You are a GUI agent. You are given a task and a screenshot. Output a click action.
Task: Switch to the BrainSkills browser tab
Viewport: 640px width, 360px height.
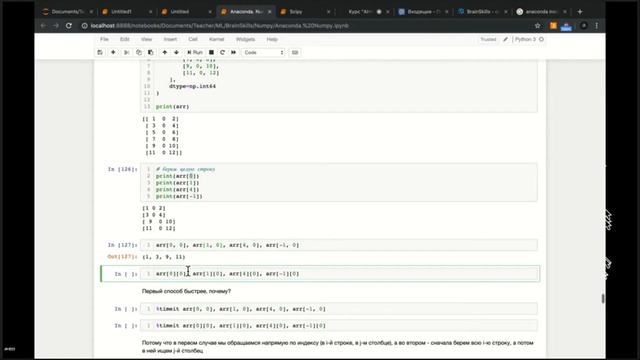pos(482,12)
